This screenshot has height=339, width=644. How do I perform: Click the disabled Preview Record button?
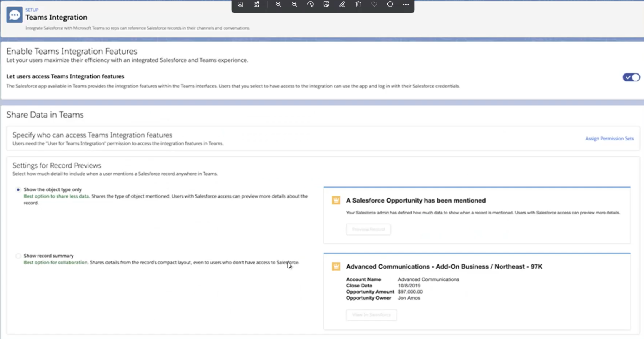(368, 229)
